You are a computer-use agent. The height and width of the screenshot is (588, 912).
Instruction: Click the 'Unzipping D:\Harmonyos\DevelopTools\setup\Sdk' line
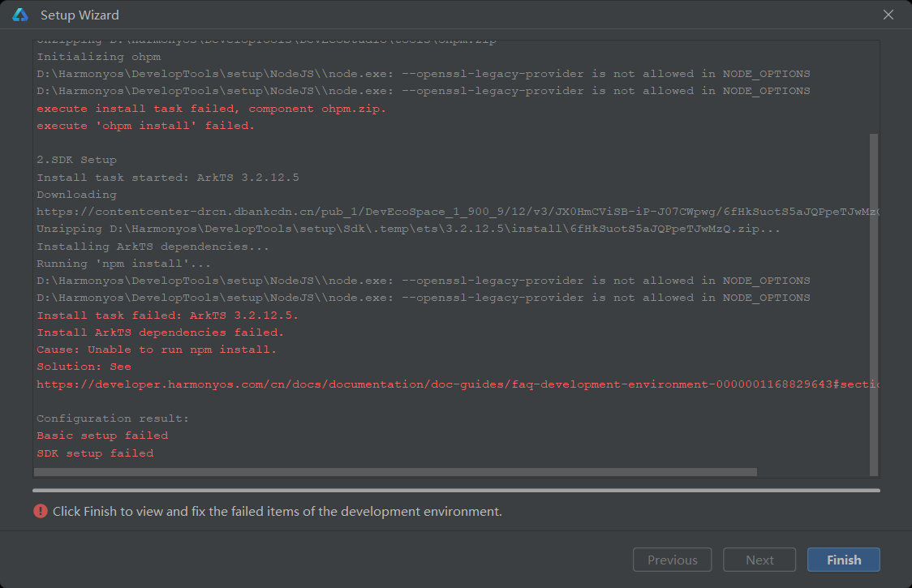coord(408,230)
